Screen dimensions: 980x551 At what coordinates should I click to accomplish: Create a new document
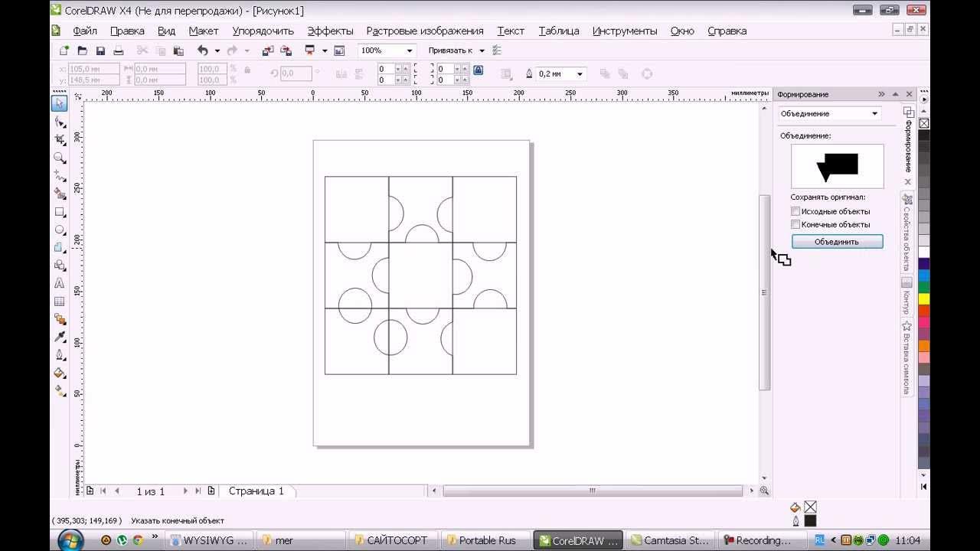click(64, 51)
